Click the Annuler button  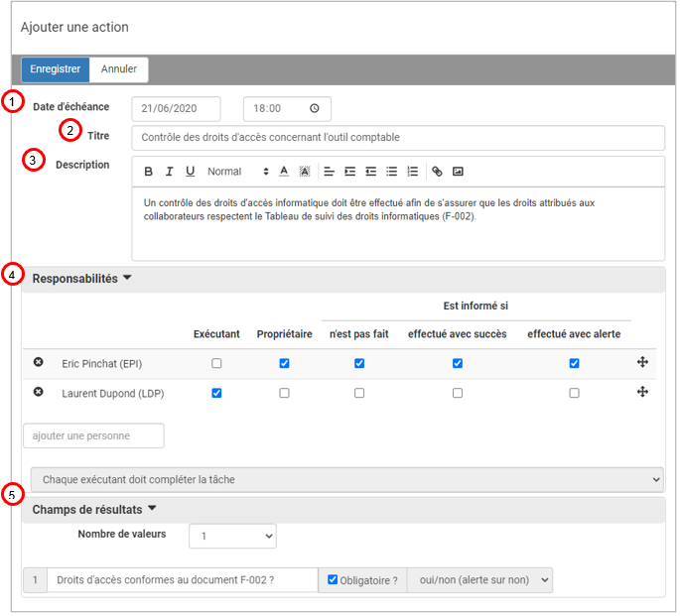[119, 69]
